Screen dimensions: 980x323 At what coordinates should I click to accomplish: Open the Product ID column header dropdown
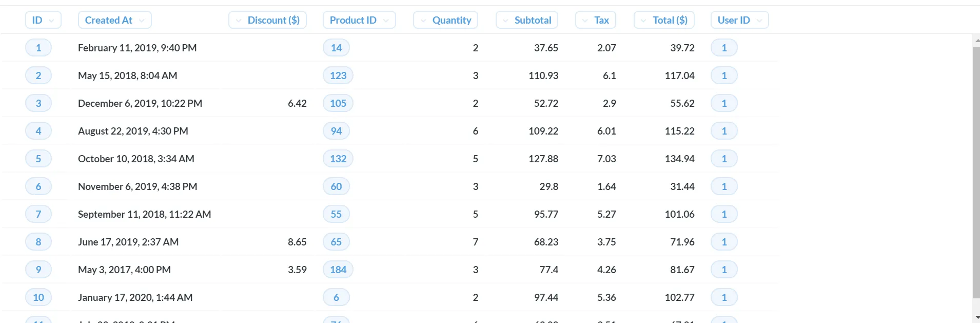[x=359, y=20]
